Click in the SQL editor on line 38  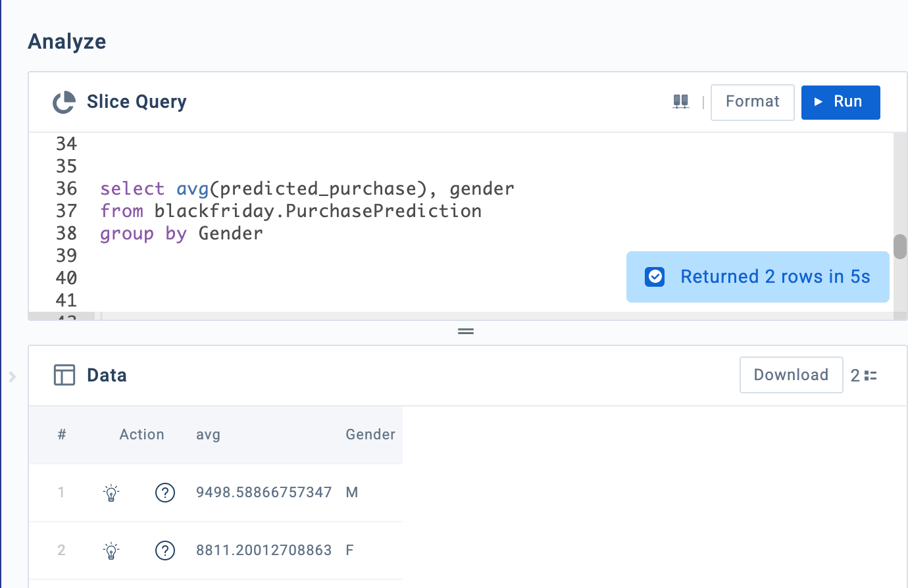point(329,233)
